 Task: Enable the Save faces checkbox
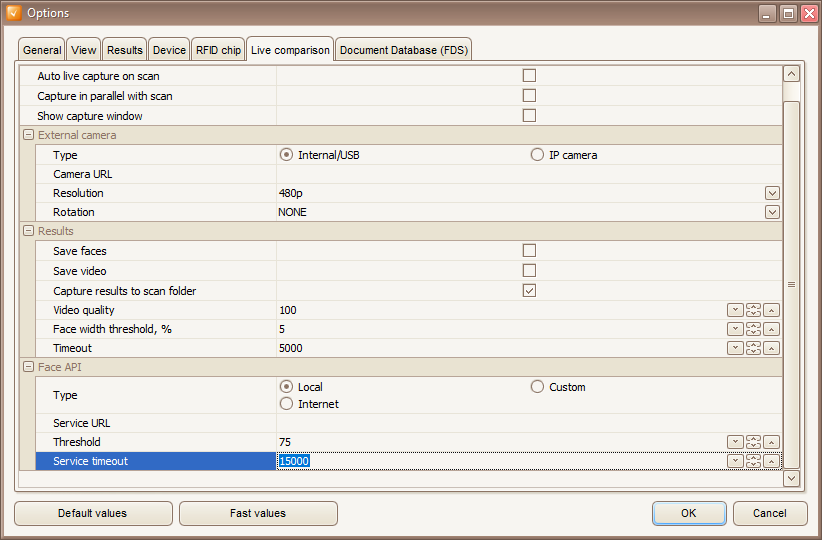pos(529,251)
